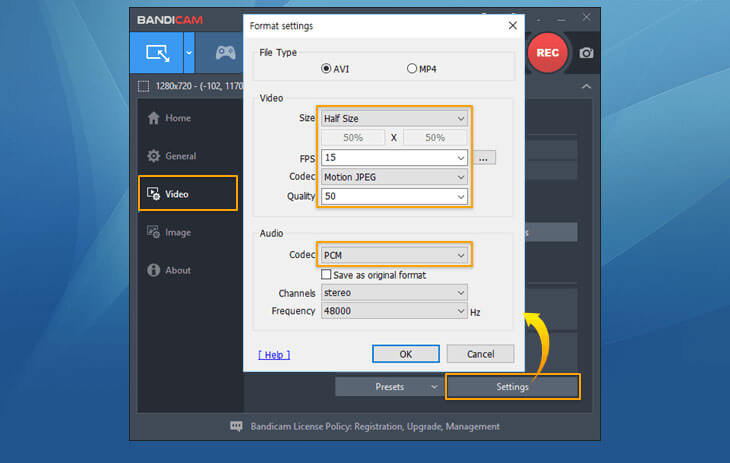Click the 1280x720 resolution text
This screenshot has height=463, width=730.
tap(199, 86)
